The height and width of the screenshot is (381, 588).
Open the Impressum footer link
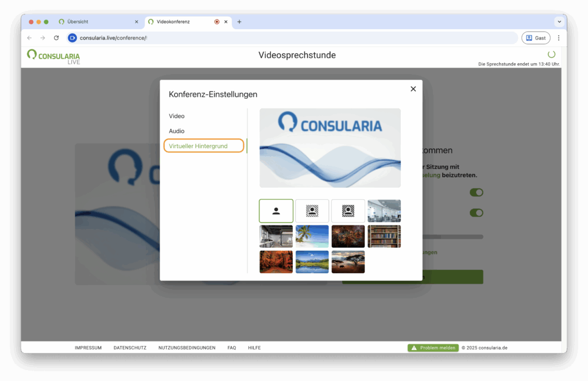(x=88, y=348)
